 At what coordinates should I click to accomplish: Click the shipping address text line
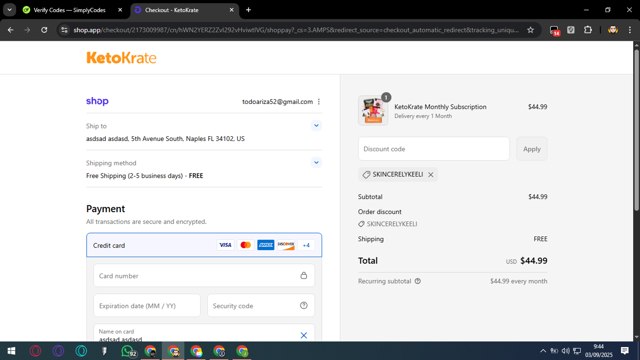[165, 139]
